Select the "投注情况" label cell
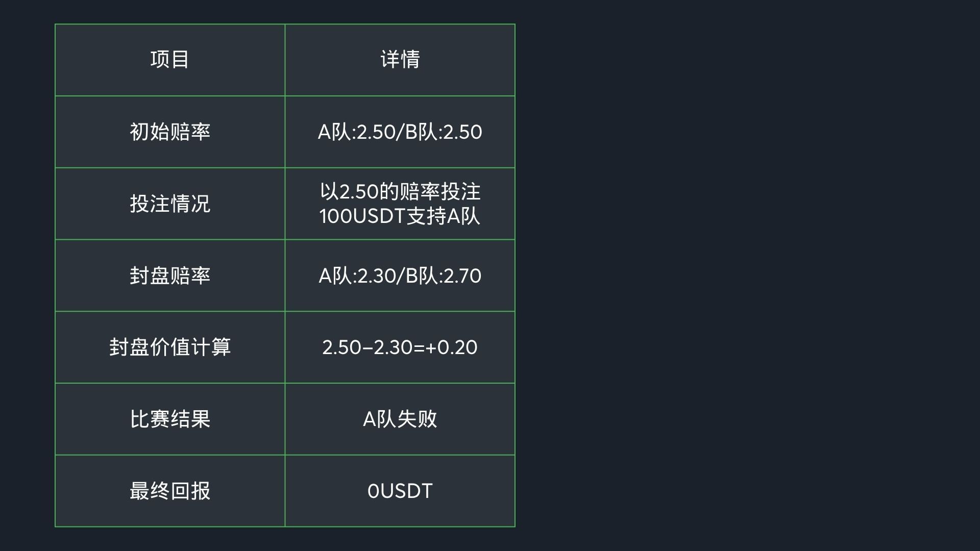The image size is (980, 551). (169, 204)
